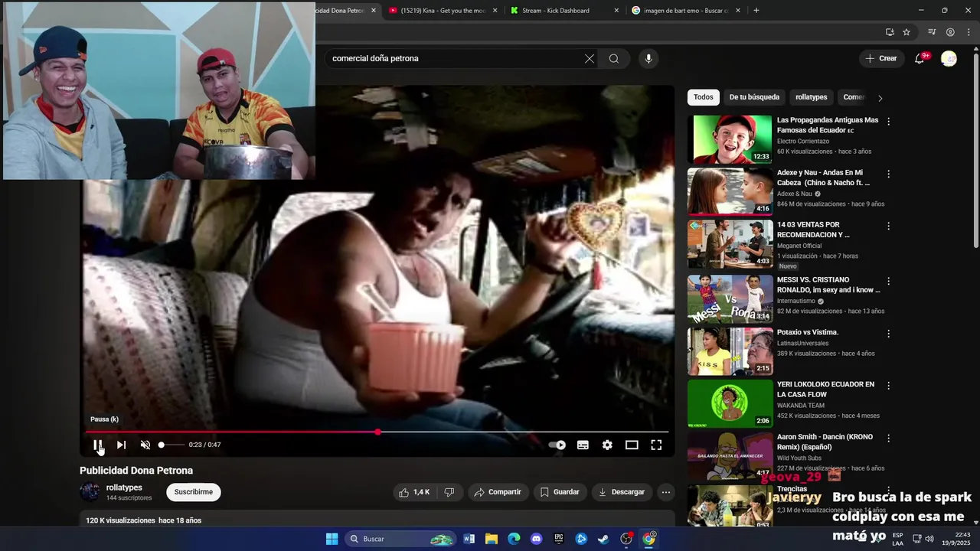980x551 pixels.
Task: Toggle autoplay switch in player
Action: tap(557, 445)
